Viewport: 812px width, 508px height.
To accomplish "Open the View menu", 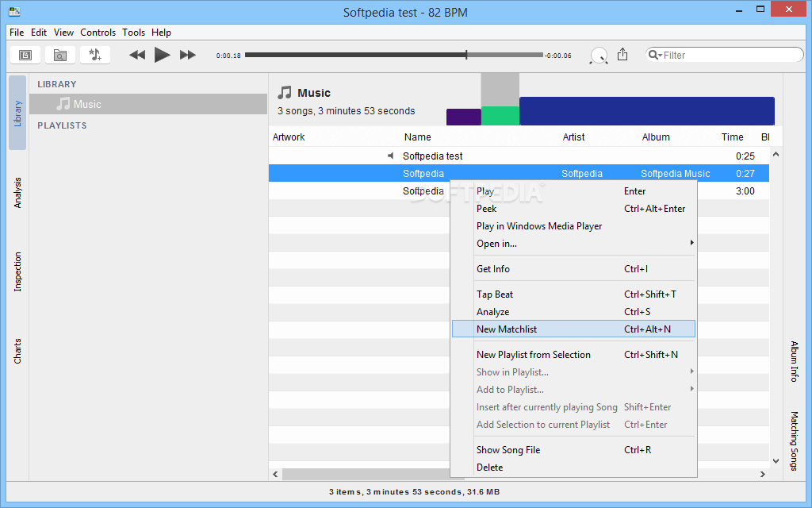I will 63,32.
